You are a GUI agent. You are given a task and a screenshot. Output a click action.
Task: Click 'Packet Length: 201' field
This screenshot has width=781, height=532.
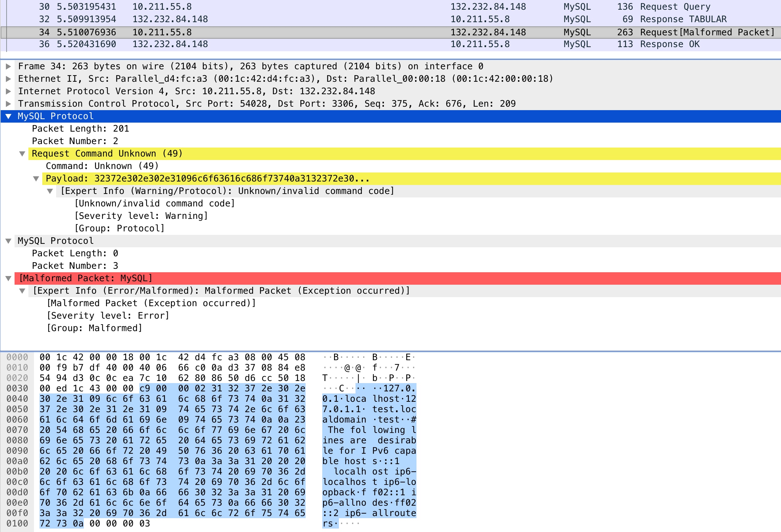(x=80, y=128)
